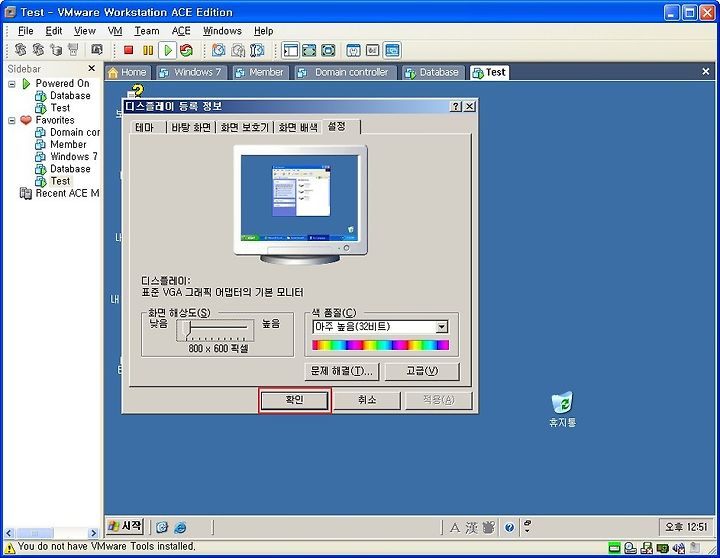The image size is (720, 558).
Task: Click the red Power Off stop button
Action: pos(128,50)
